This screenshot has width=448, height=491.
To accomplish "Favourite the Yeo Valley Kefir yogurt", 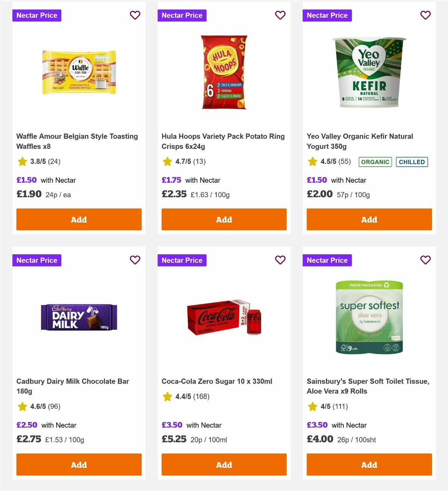I will click(x=425, y=15).
